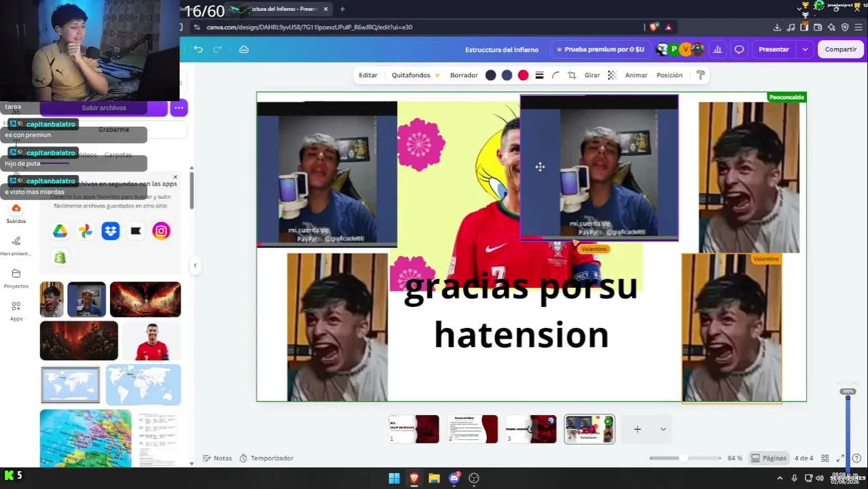868x489 pixels.
Task: Toggle Notas panel
Action: [x=217, y=458]
